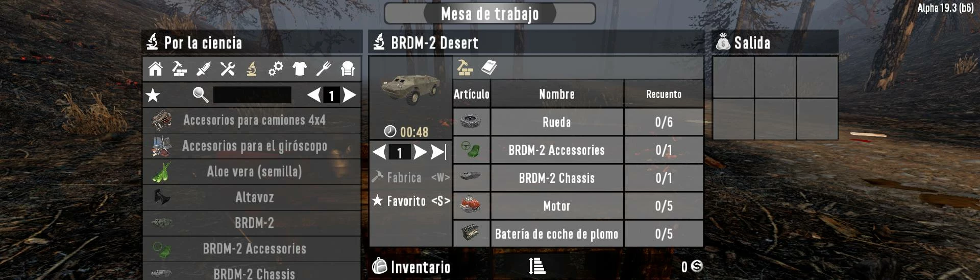
Task: Go to previous recipe list page
Action: click(x=314, y=95)
